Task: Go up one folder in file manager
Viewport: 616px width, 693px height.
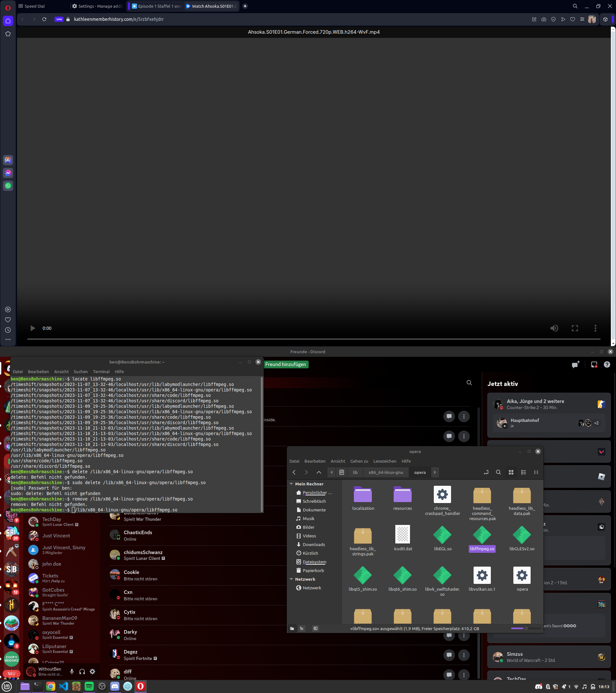Action: pyautogui.click(x=319, y=472)
